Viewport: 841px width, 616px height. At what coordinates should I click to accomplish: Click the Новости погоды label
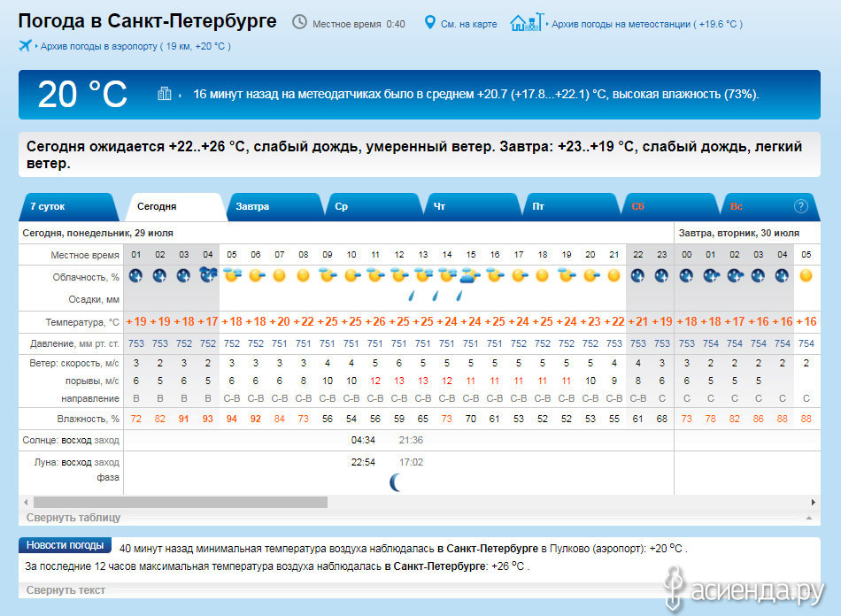point(65,544)
